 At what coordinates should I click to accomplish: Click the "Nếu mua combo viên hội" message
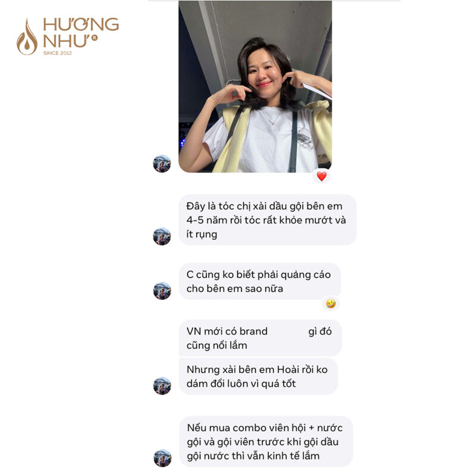point(265,441)
